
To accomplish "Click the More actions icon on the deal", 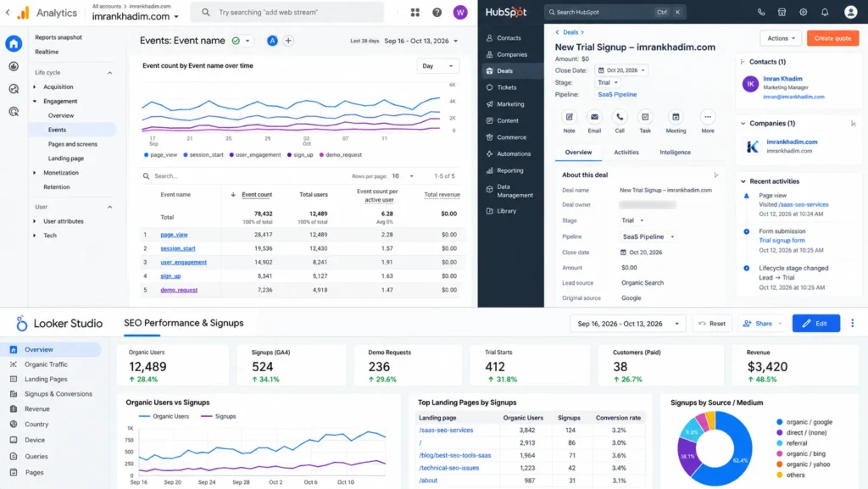I will [708, 117].
